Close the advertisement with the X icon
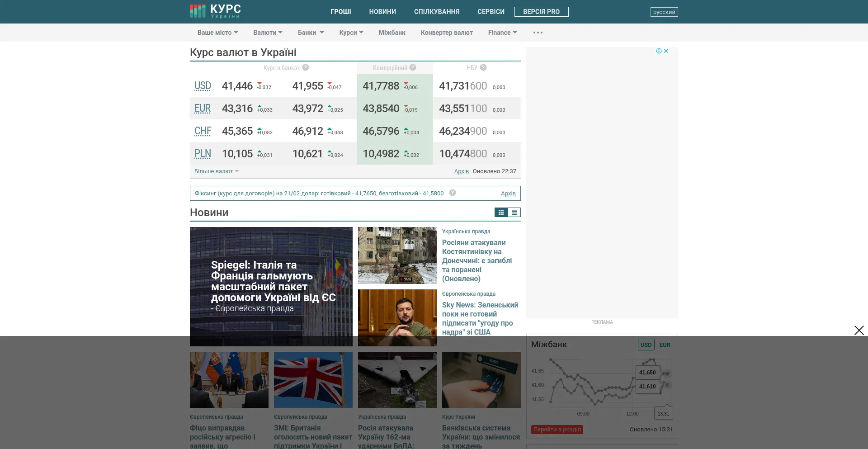The width and height of the screenshot is (868, 449). tap(666, 51)
